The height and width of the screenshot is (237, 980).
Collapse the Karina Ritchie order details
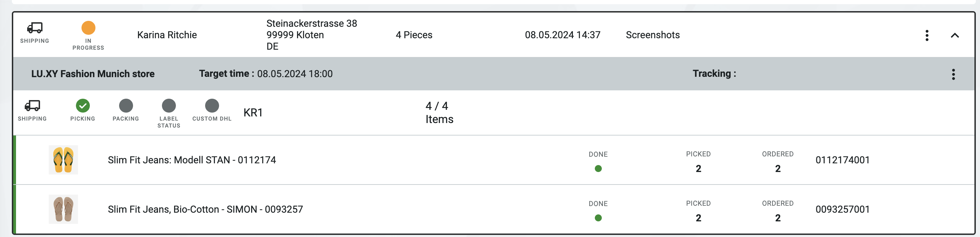[955, 35]
